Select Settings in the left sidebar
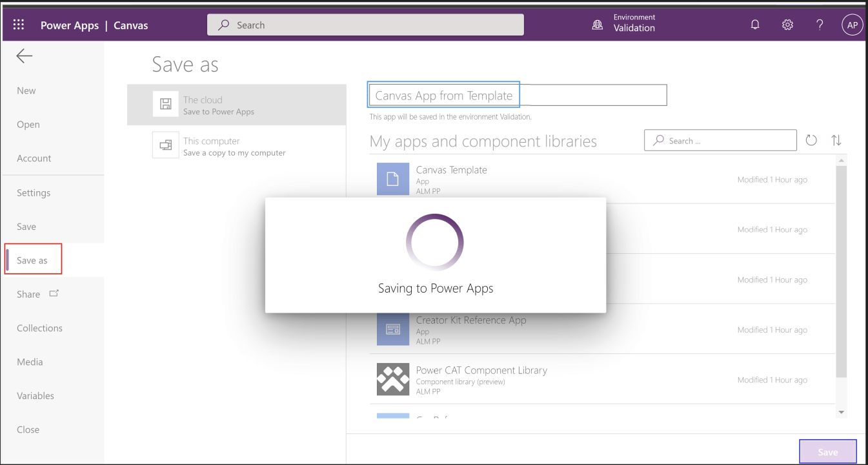Image resolution: width=868 pixels, height=465 pixels. [33, 192]
